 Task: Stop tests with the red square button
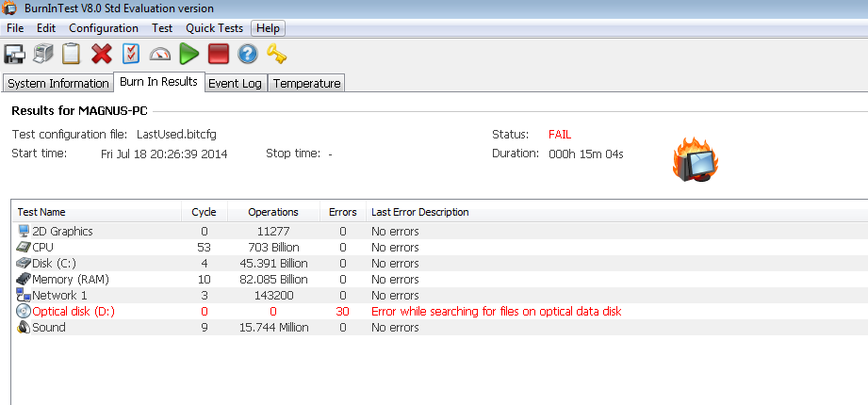pos(218,54)
